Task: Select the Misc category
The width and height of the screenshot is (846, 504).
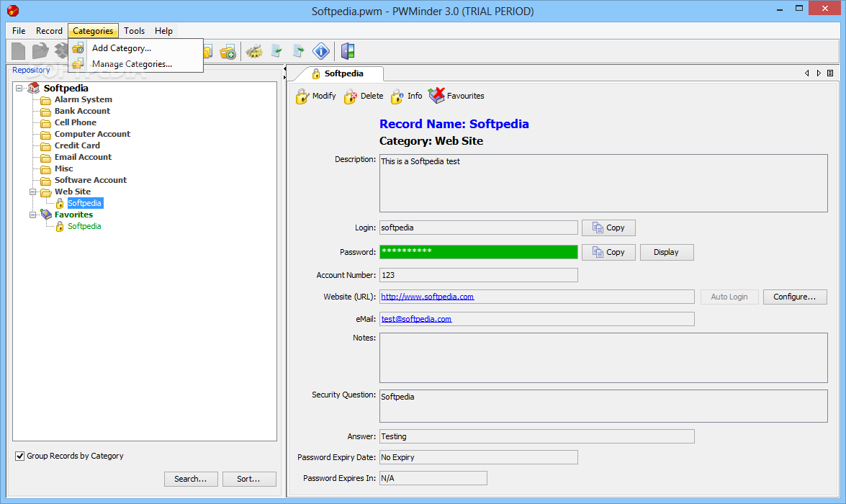Action: (63, 168)
